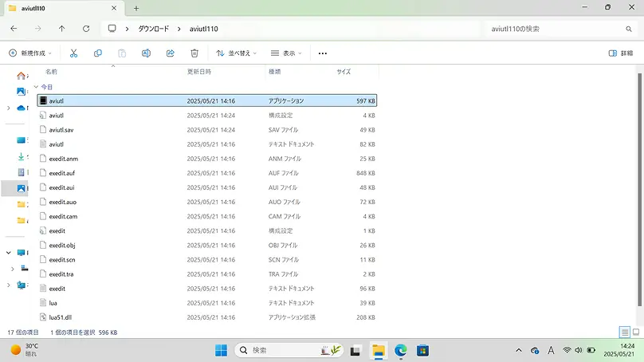Switch to large icons view in status bar

(x=636, y=332)
